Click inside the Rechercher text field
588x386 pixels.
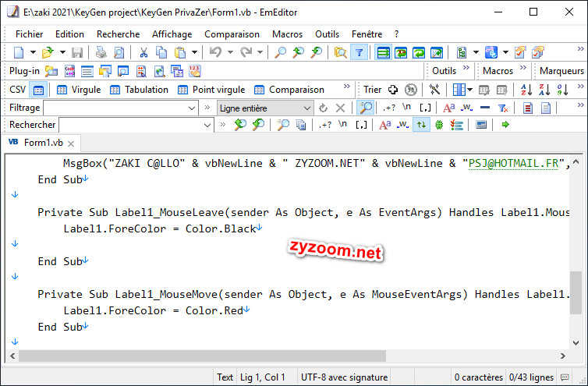click(x=130, y=126)
